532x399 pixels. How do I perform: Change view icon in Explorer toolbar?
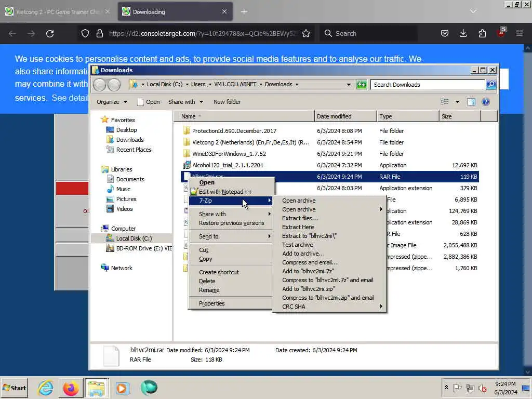coord(445,102)
